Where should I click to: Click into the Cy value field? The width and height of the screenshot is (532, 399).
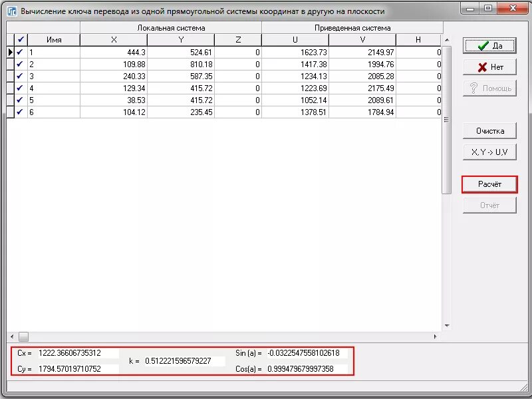pyautogui.click(x=78, y=369)
